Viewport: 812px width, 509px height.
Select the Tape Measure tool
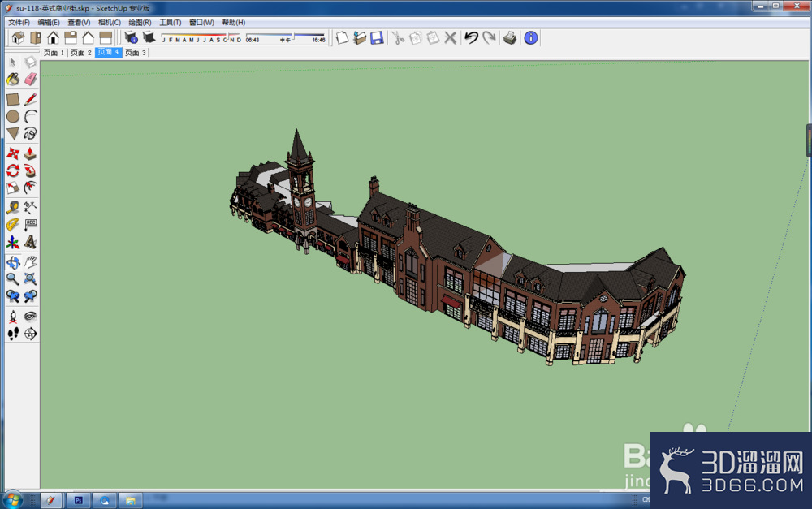pos(13,208)
